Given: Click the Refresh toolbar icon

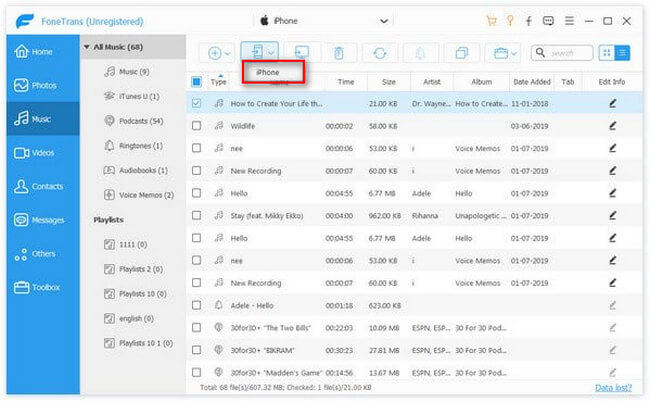Looking at the screenshot, I should click(380, 52).
